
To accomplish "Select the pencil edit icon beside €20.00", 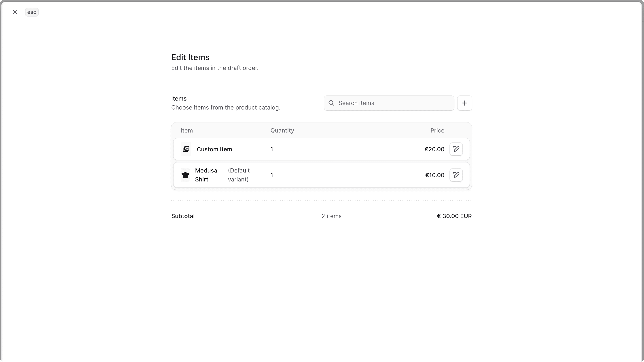I will [456, 149].
